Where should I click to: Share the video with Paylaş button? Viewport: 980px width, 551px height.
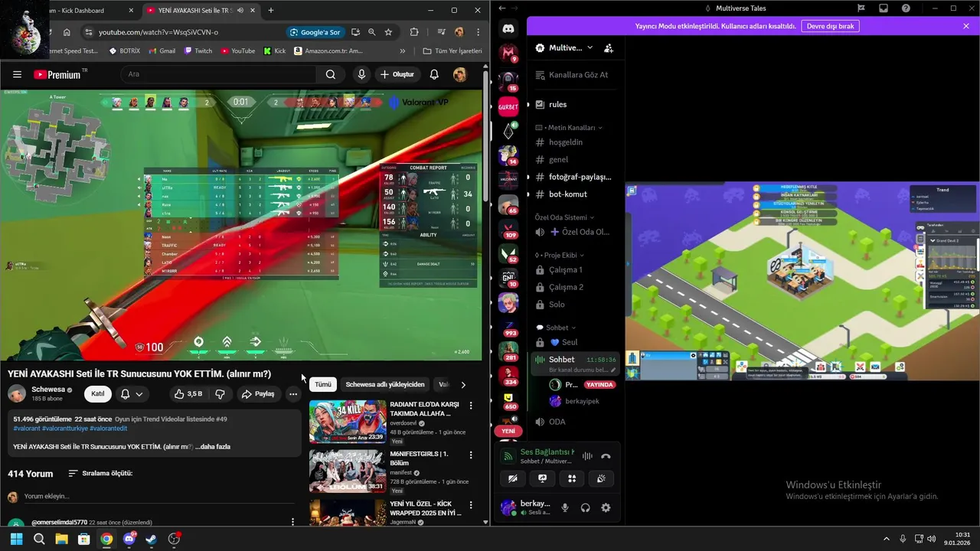point(258,394)
